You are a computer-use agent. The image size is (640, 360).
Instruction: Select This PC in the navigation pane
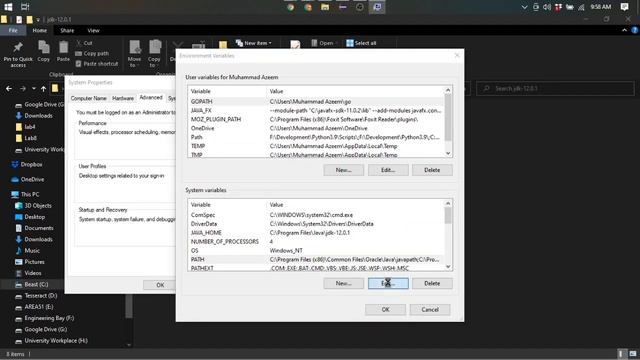(25, 194)
